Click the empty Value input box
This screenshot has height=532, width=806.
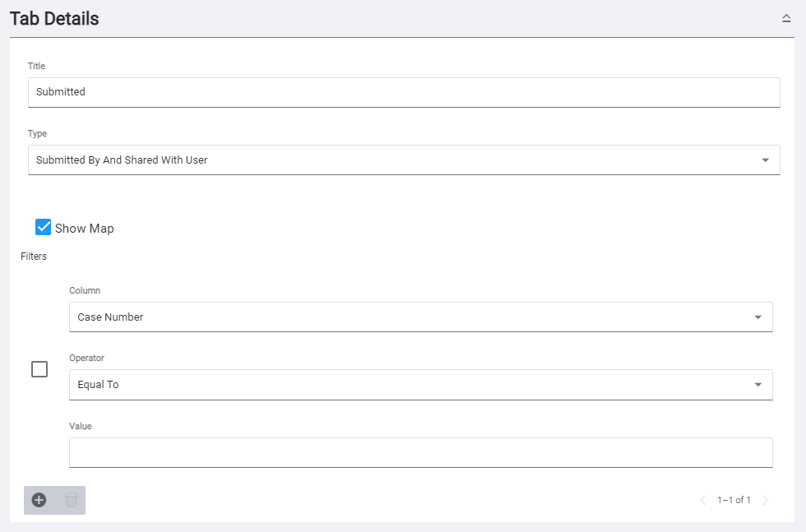[x=421, y=452]
